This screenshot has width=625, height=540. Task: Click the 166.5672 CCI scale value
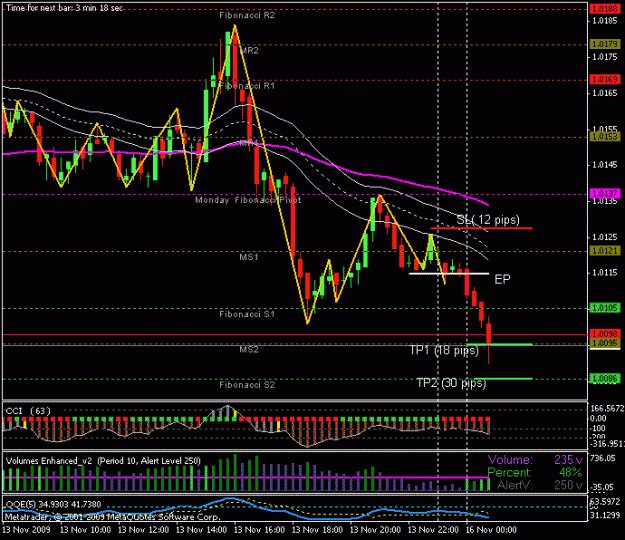(x=607, y=408)
